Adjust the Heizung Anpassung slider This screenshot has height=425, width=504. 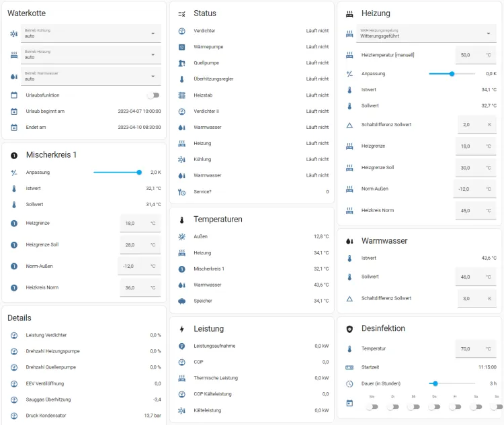point(452,74)
